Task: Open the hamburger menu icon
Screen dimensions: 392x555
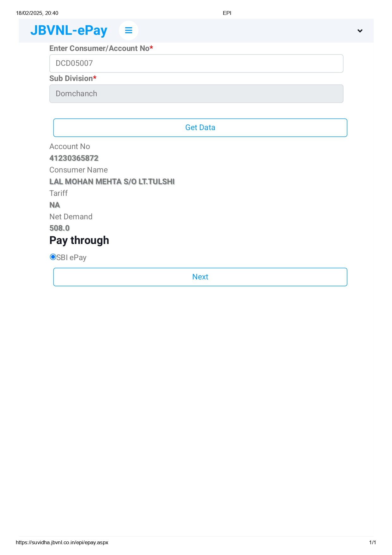Action: (x=128, y=30)
